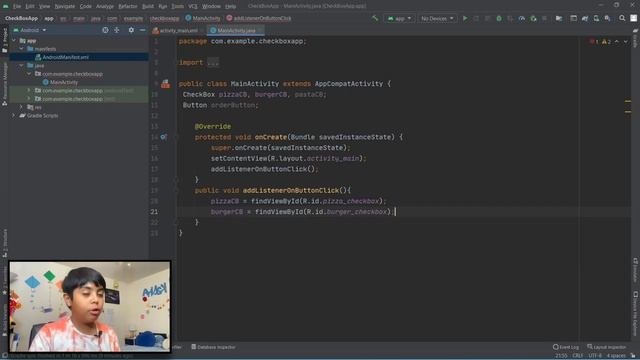This screenshot has width=640, height=360.
Task: Select AndroidManifest.xml in the project tree
Action: point(65,57)
